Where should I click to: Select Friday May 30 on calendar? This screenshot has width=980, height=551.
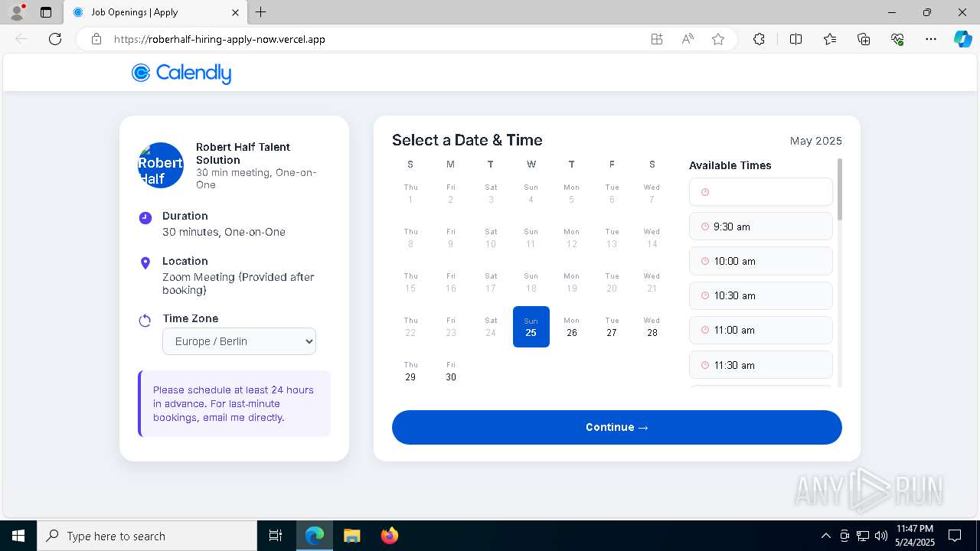click(451, 371)
